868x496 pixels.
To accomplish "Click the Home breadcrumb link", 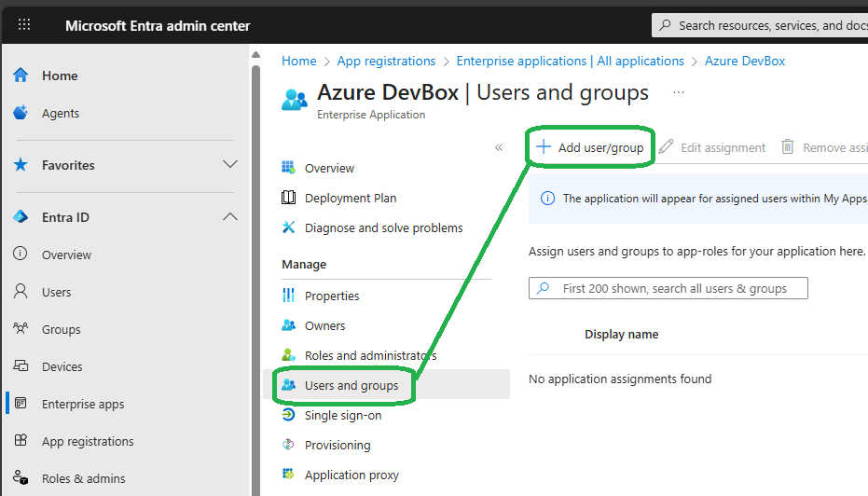I will (x=299, y=61).
